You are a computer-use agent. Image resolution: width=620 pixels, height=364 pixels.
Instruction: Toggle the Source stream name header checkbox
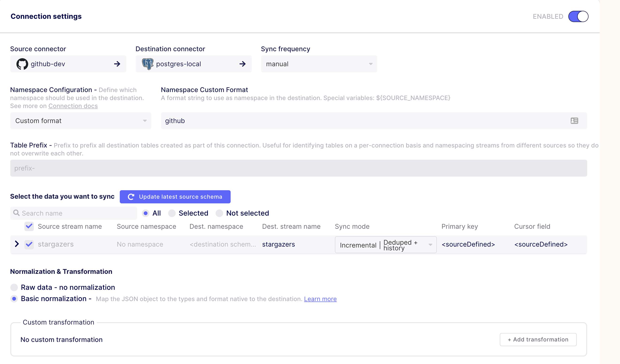[x=29, y=226]
